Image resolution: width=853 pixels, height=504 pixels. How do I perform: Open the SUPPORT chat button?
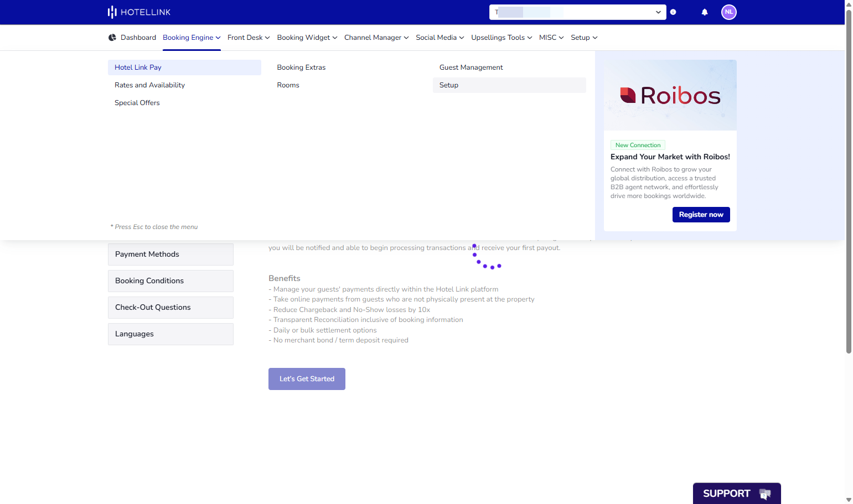point(737,493)
